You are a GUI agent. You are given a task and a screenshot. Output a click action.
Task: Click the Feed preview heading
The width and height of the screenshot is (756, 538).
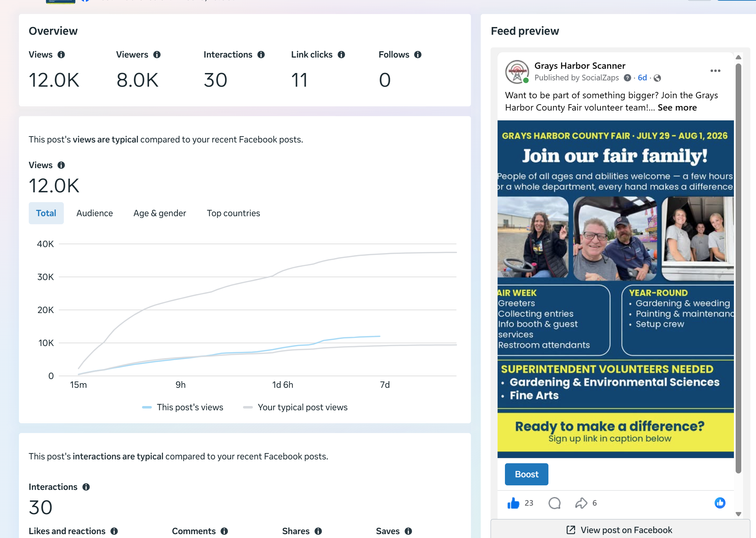[525, 31]
